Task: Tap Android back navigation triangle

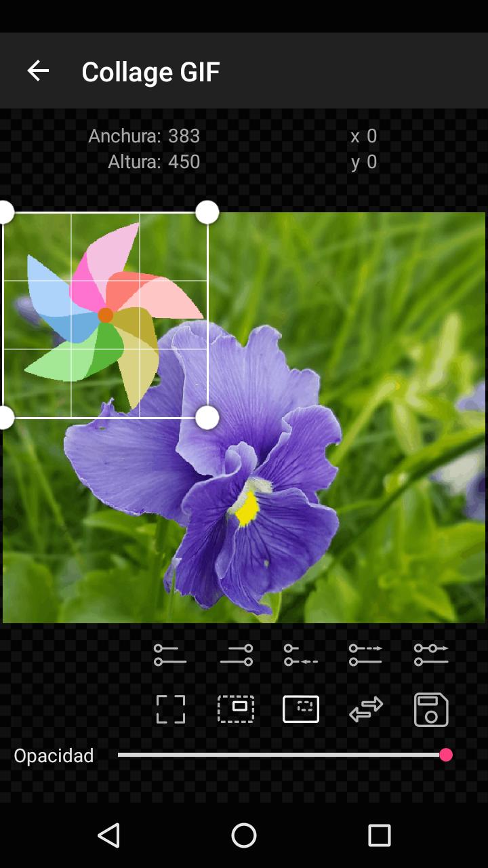Action: [x=108, y=835]
